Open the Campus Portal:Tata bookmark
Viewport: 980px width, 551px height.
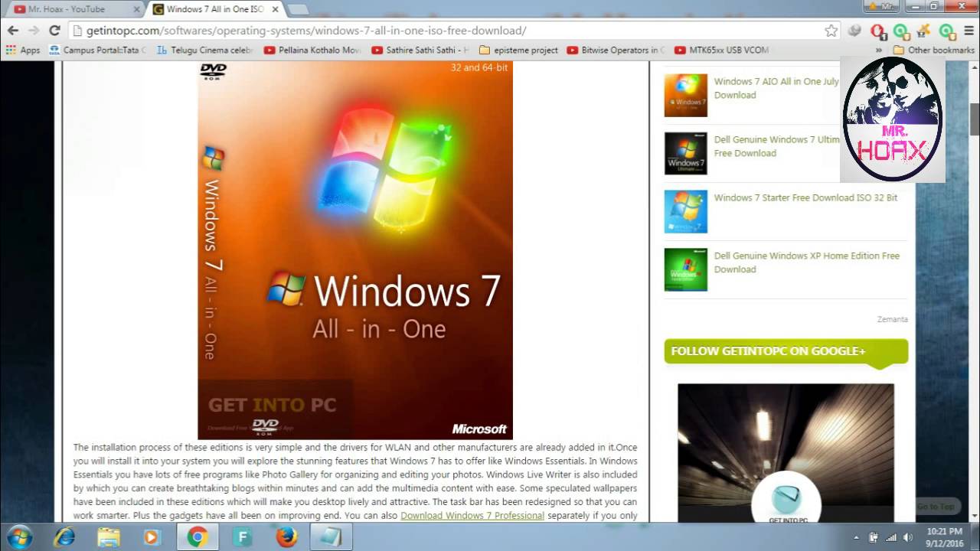[x=98, y=51]
